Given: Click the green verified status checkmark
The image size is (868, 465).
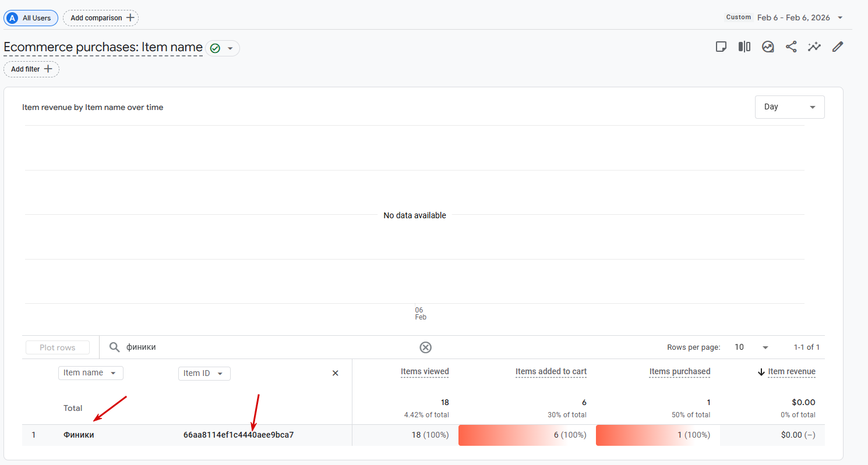Looking at the screenshot, I should tap(215, 48).
